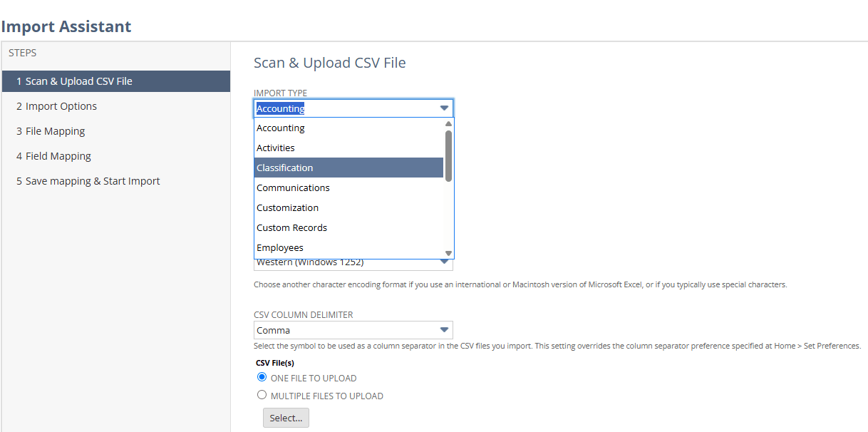The width and height of the screenshot is (868, 432).
Task: Go to step 3 File Mapping
Action: (115, 131)
